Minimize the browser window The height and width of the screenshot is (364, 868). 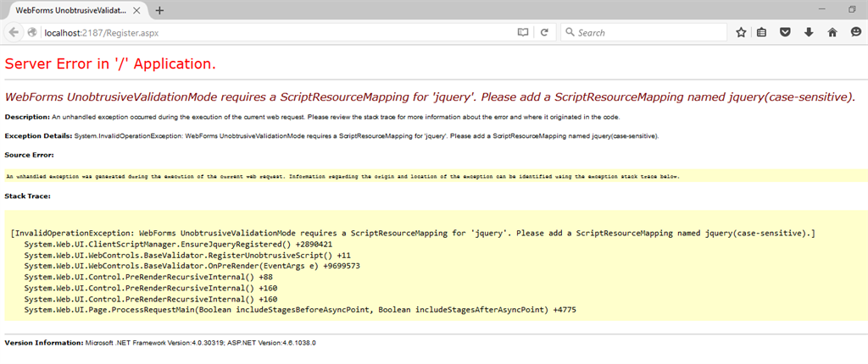point(822,9)
